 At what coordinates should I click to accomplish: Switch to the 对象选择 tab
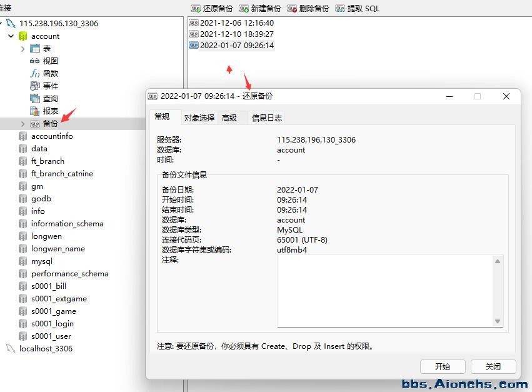(x=199, y=118)
